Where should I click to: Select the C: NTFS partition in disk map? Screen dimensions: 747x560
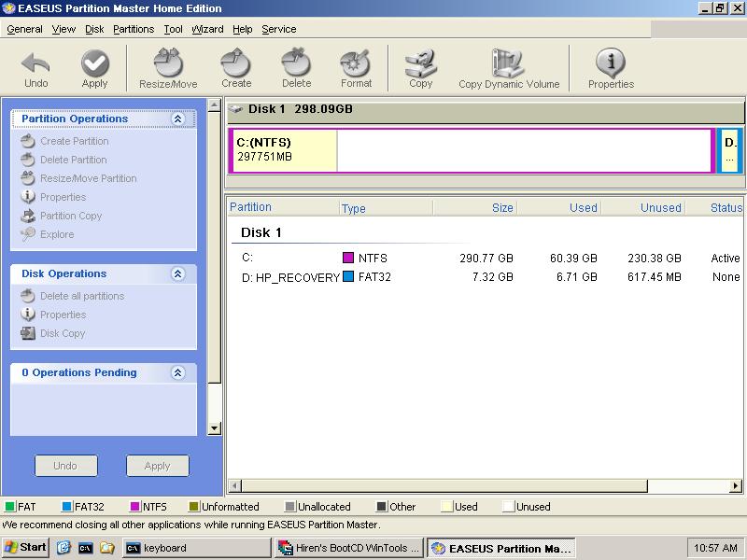pos(472,150)
